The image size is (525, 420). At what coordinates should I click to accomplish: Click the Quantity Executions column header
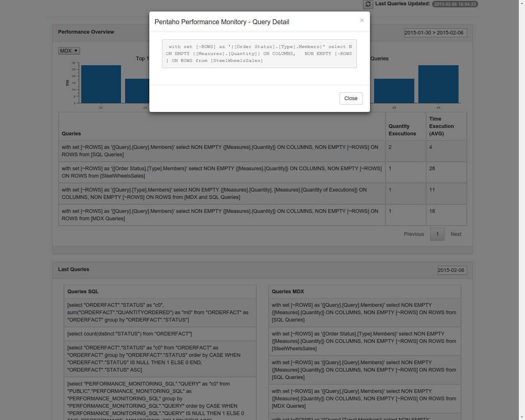pyautogui.click(x=406, y=127)
